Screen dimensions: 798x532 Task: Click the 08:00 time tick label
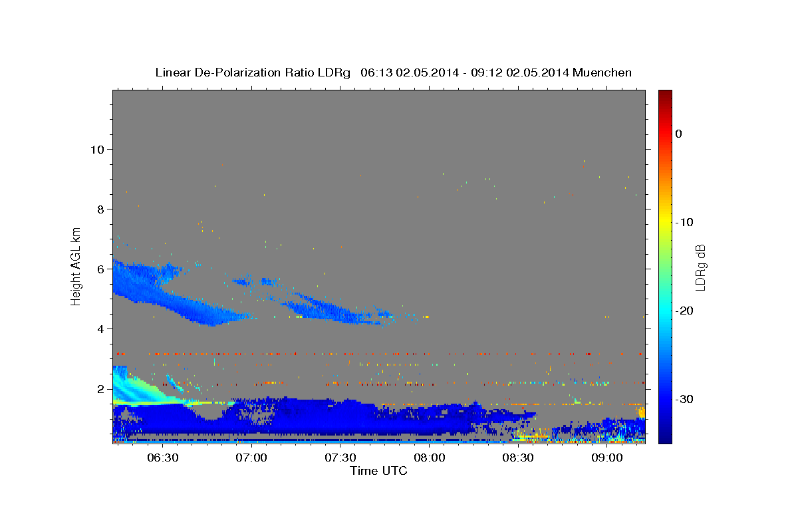pos(430,458)
